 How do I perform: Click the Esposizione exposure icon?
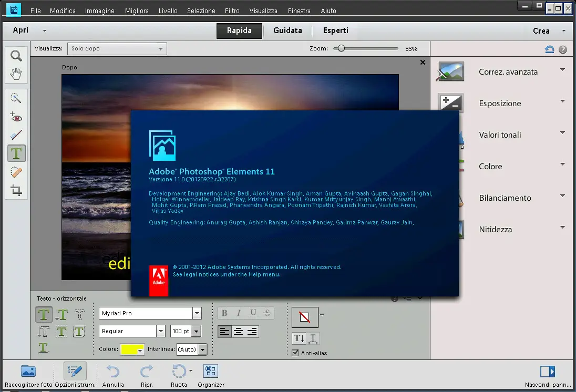click(451, 102)
